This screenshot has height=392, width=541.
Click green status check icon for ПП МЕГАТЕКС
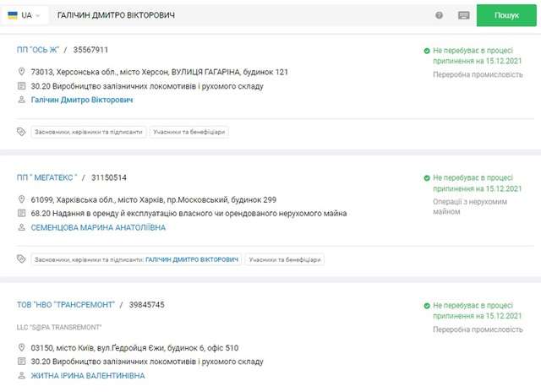[428, 179]
